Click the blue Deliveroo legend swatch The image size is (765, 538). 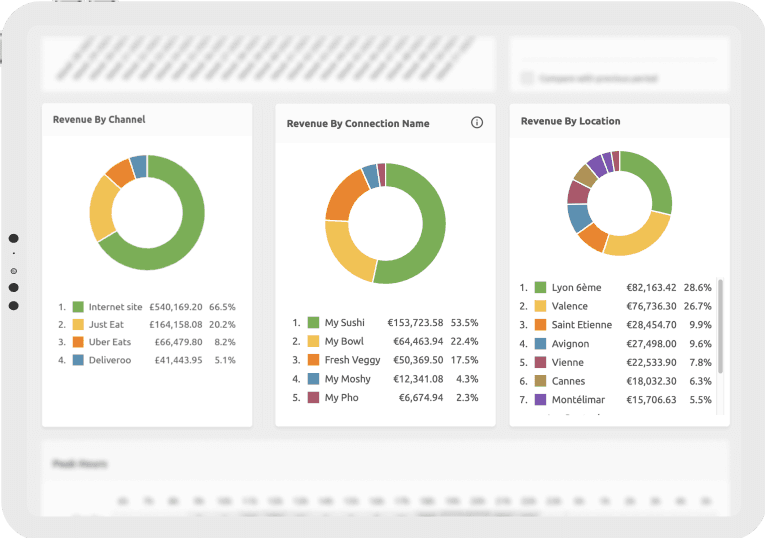click(x=78, y=360)
